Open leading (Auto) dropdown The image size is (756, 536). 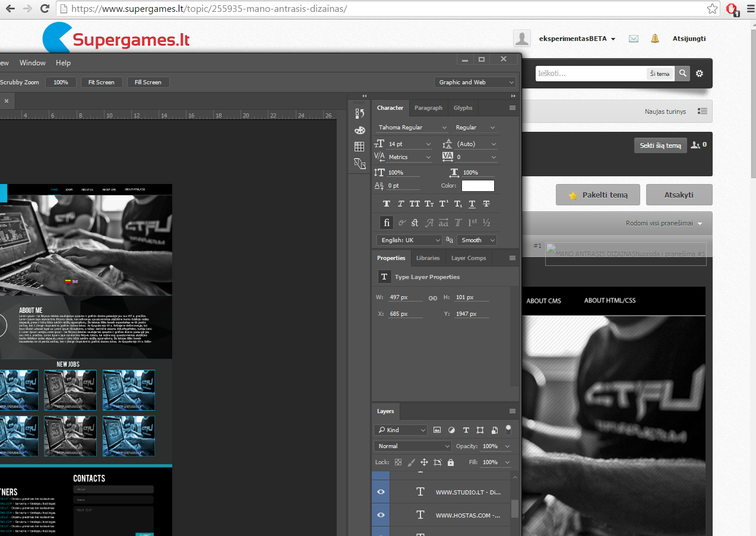(476, 144)
